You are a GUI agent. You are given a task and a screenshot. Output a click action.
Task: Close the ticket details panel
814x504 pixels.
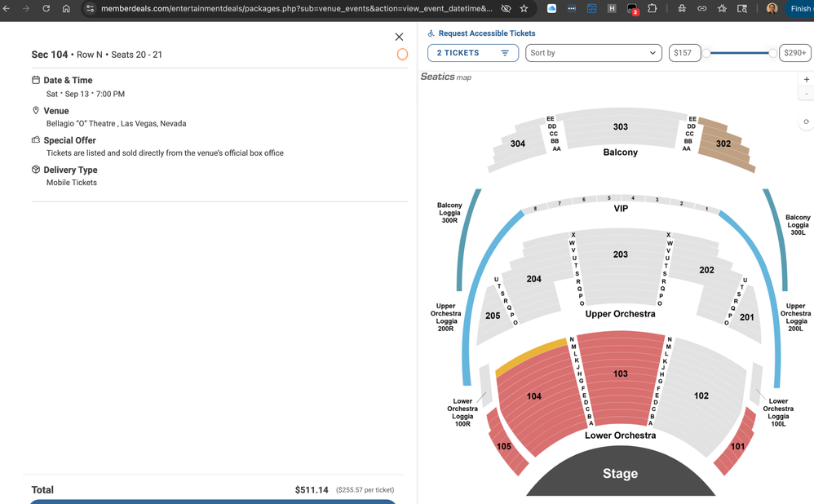399,37
